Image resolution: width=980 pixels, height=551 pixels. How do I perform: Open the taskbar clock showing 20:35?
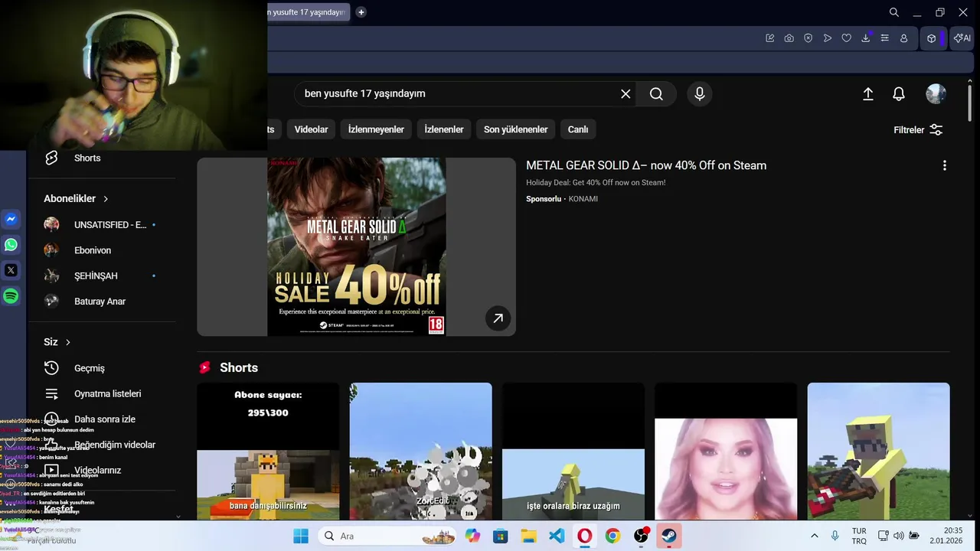pyautogui.click(x=946, y=536)
